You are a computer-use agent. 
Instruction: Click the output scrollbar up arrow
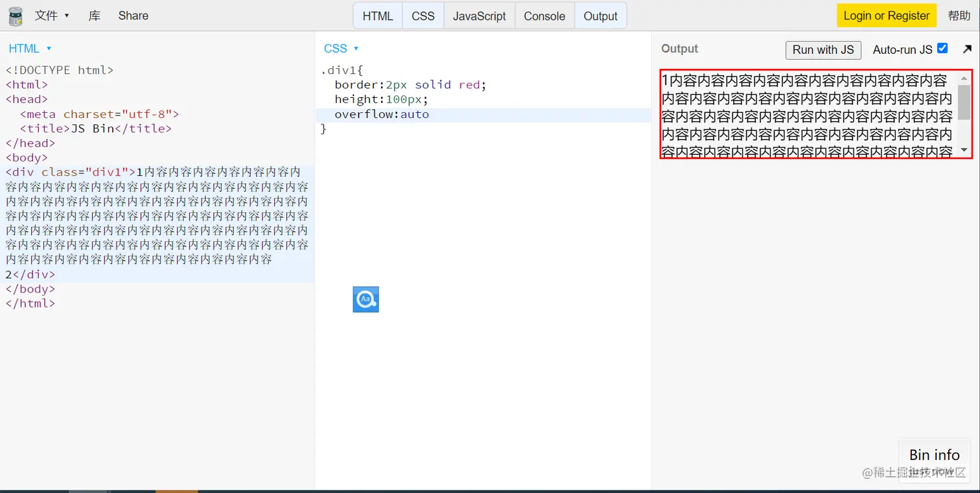tap(964, 78)
